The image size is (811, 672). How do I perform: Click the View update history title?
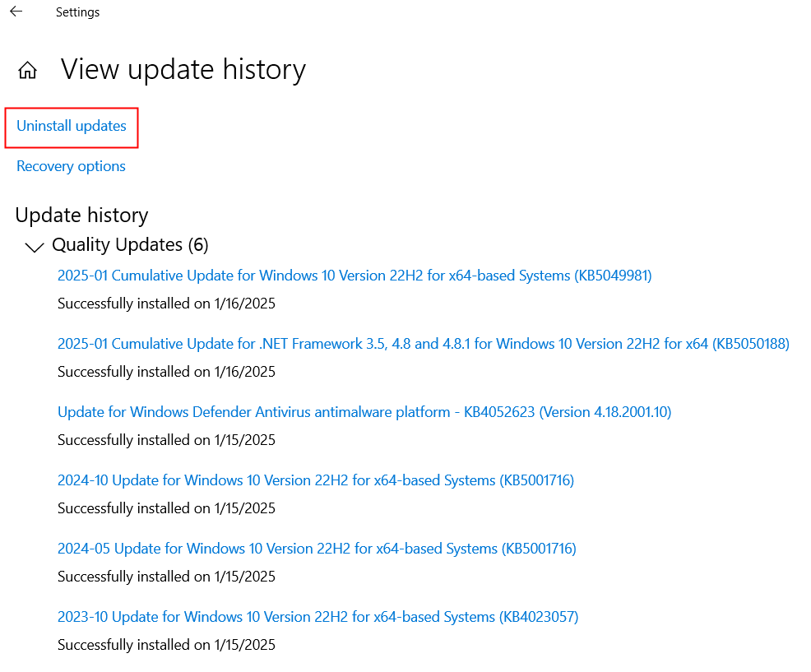(183, 70)
